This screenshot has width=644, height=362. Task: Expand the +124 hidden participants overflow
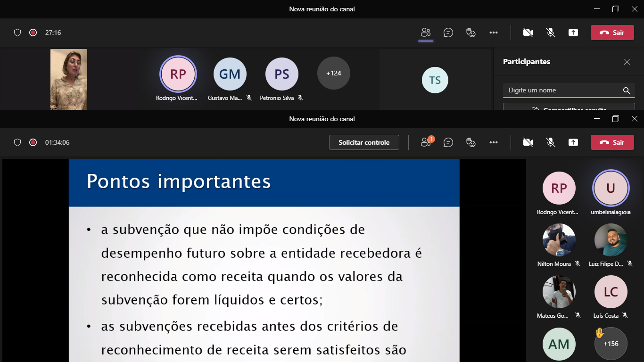click(x=333, y=73)
